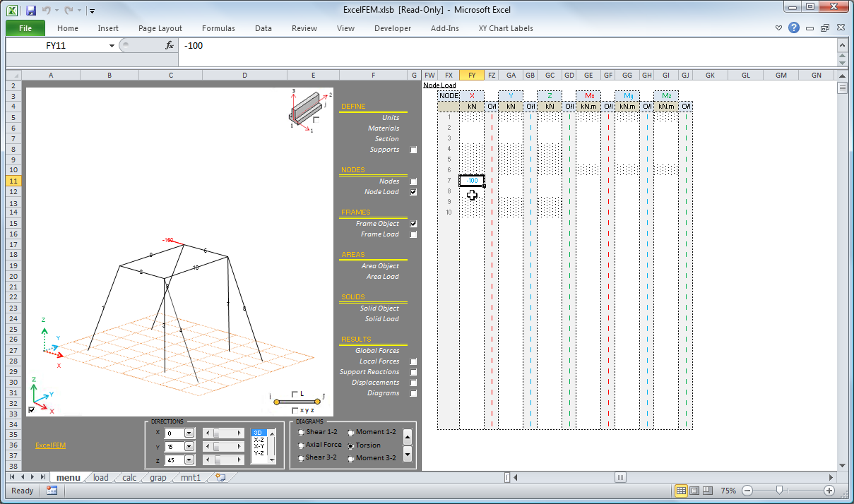Uncheck the Frame Object checkbox
This screenshot has height=504, width=854.
tap(414, 224)
